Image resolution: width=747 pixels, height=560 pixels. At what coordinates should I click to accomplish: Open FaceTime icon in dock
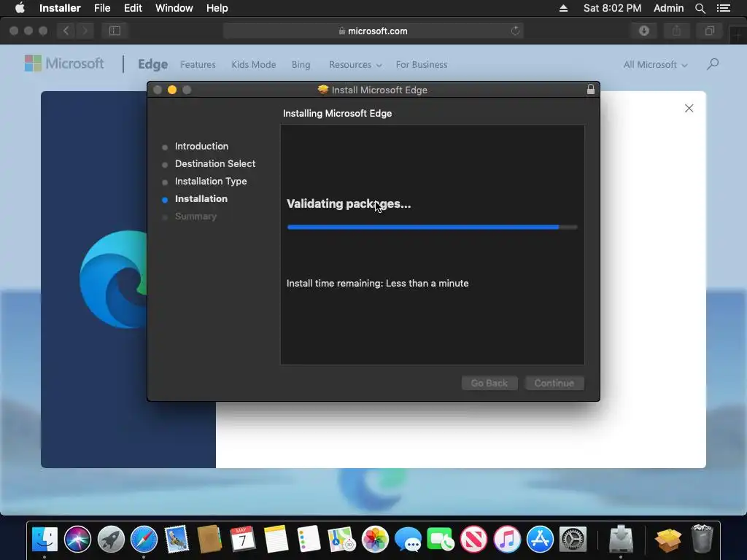point(441,540)
